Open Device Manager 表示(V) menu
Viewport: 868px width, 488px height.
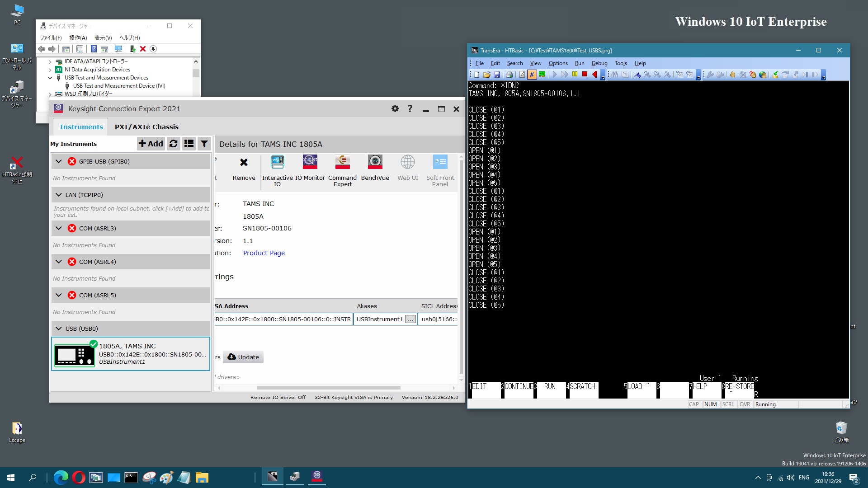click(103, 38)
